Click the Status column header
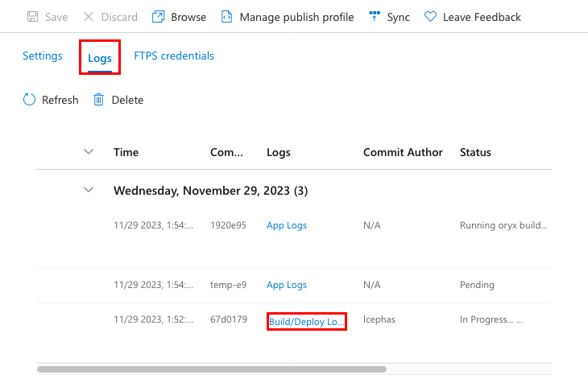This screenshot has height=387, width=588. click(475, 152)
